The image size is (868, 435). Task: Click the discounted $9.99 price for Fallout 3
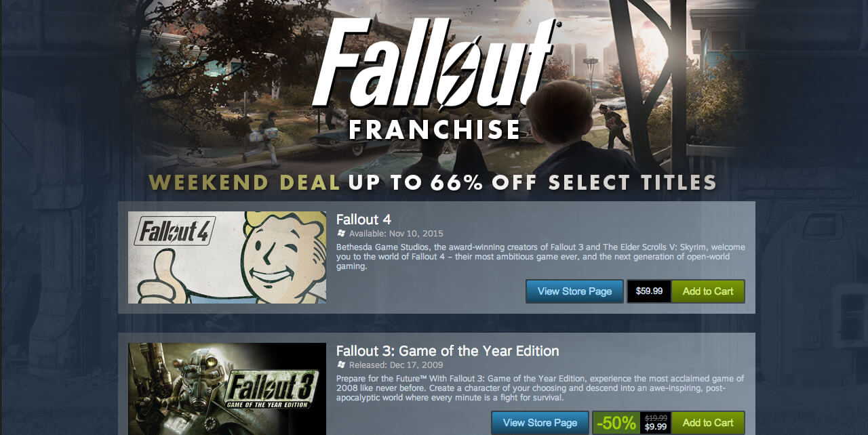pos(655,426)
